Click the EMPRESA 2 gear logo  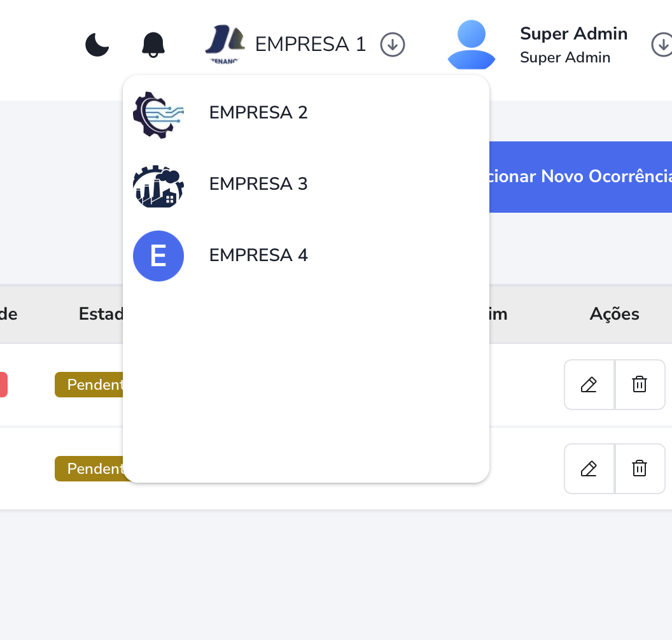[x=158, y=115]
